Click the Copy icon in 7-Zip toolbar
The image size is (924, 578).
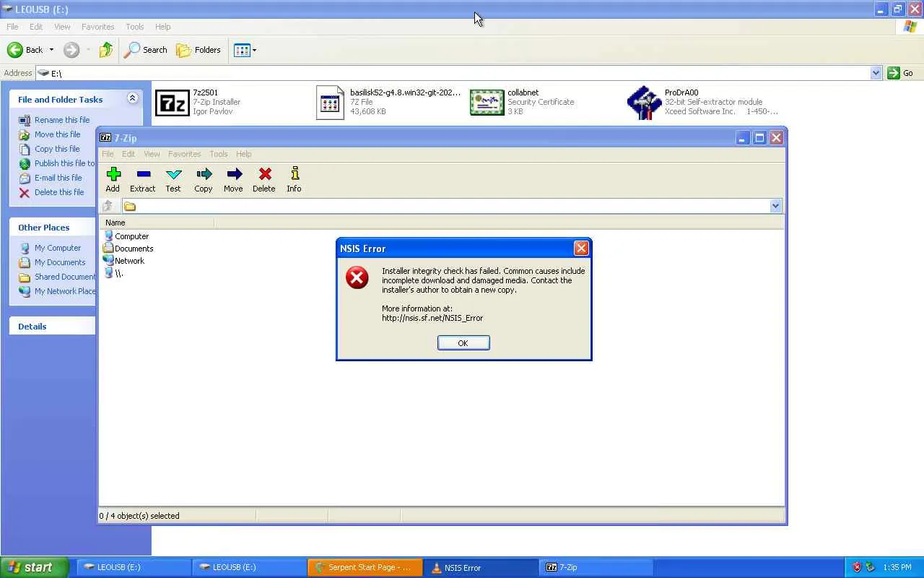tap(204, 174)
